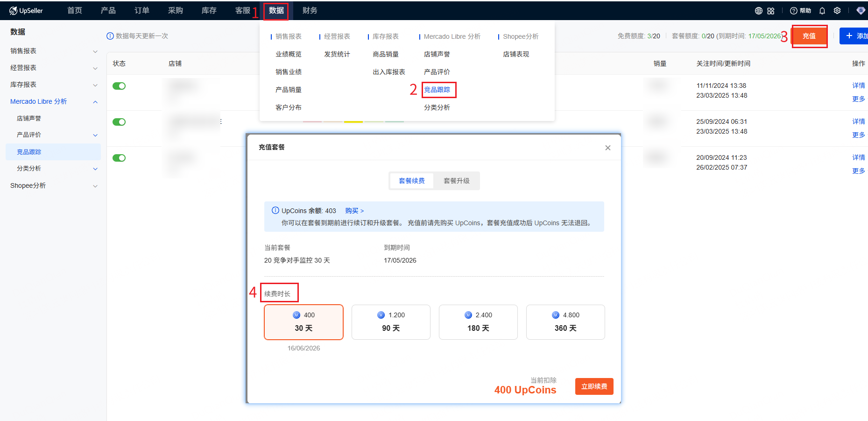Open 竞品跟踪 in the 数据 dropdown menu
The image size is (868, 421).
437,90
